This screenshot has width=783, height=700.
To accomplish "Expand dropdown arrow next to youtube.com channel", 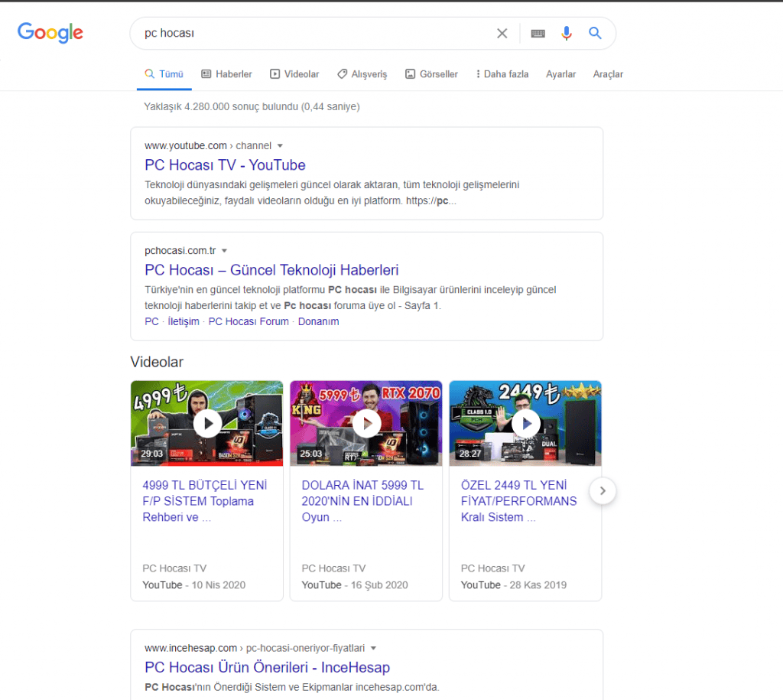I will coord(280,145).
